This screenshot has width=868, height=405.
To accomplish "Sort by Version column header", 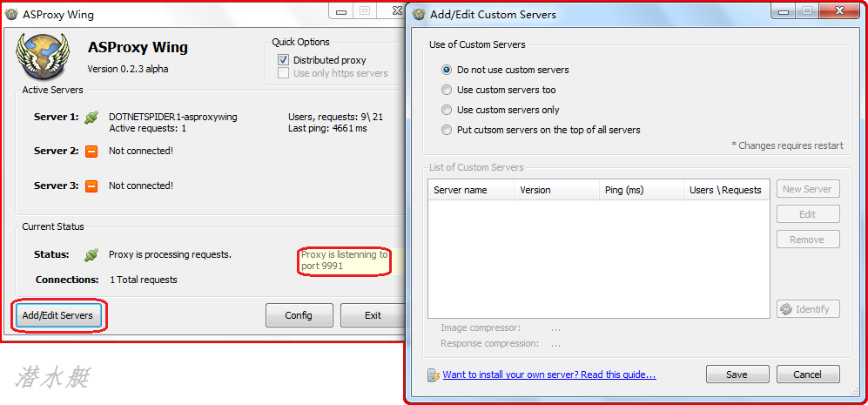I will click(556, 190).
